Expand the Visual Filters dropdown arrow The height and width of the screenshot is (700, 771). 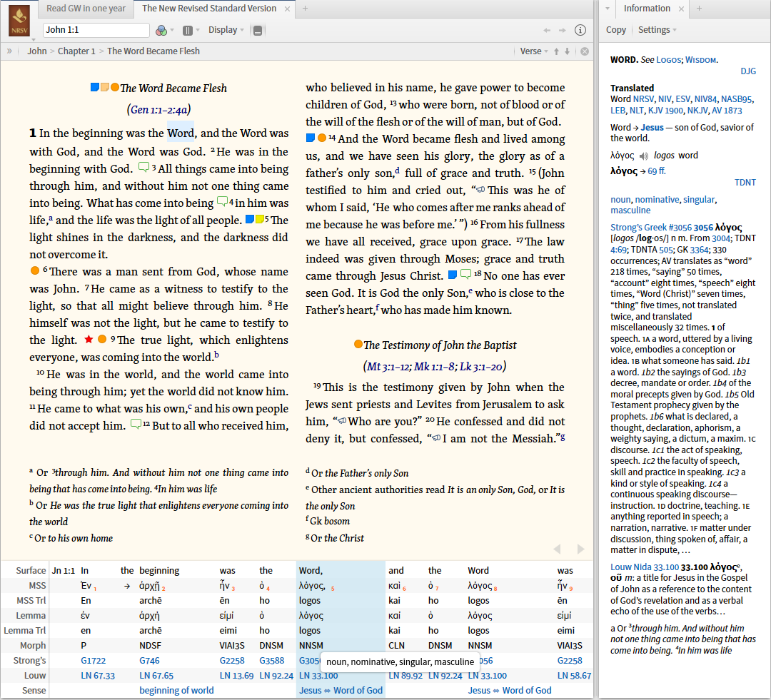[172, 31]
